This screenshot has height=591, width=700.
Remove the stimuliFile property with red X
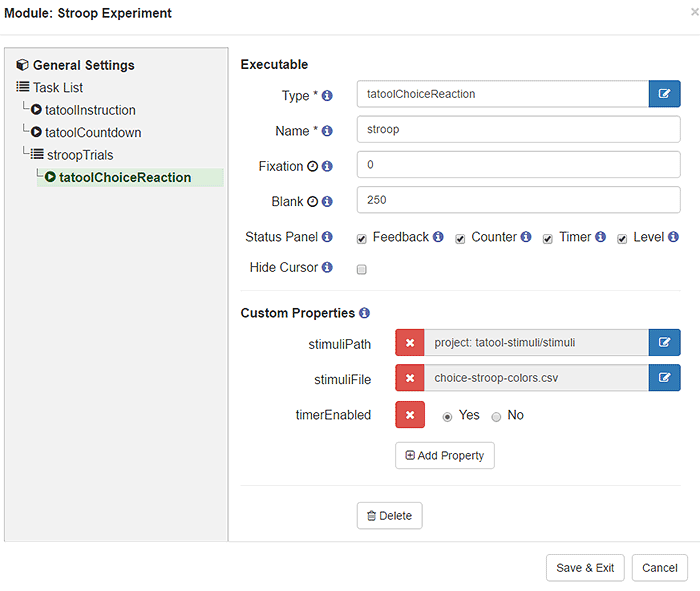(x=410, y=378)
